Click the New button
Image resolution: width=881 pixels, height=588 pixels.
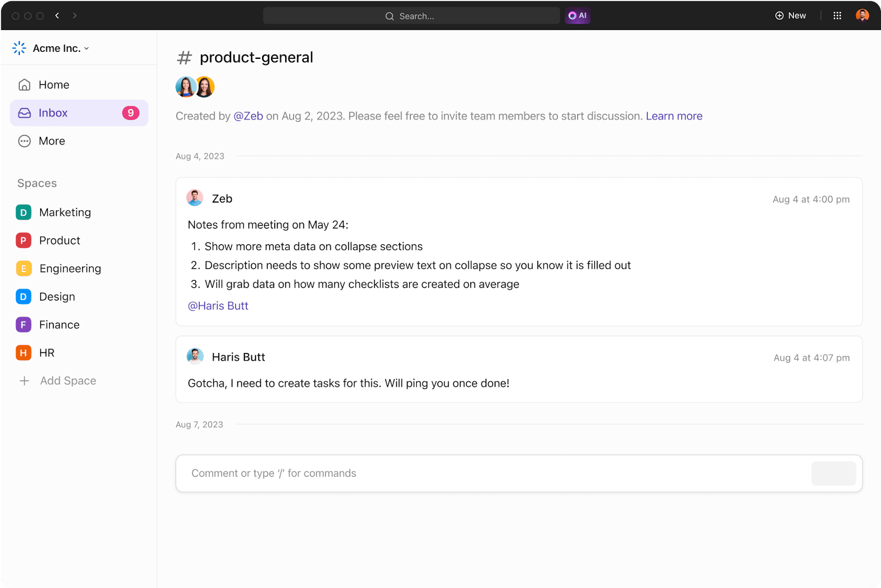point(791,15)
